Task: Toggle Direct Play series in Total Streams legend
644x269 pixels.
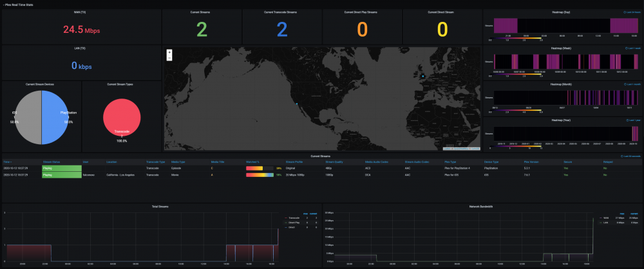Action: (x=294, y=222)
